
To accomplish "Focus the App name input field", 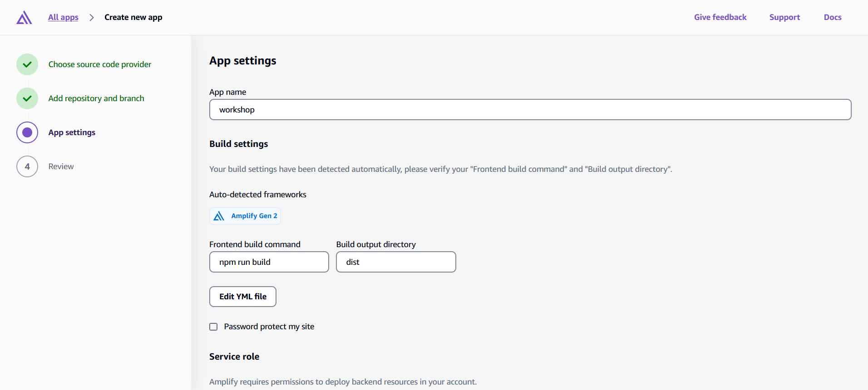I will coord(530,110).
